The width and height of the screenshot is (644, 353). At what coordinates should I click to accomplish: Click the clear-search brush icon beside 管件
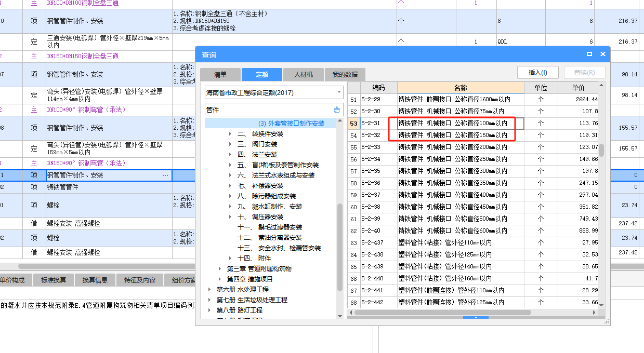(337, 110)
